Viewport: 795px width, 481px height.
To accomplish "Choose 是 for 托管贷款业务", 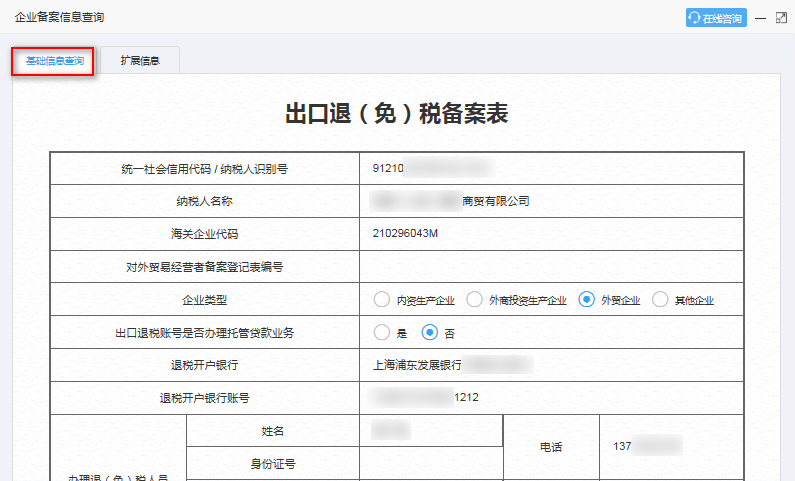I will pyautogui.click(x=382, y=332).
